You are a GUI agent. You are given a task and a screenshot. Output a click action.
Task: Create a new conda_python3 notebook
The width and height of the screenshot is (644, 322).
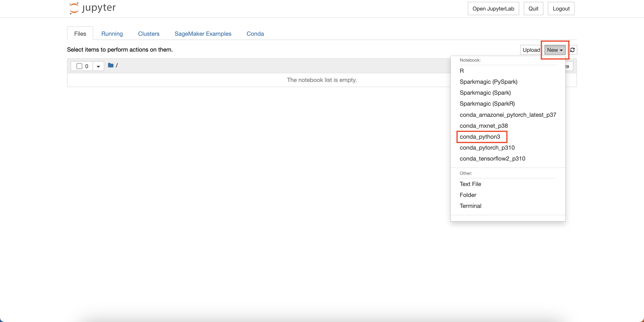click(480, 137)
